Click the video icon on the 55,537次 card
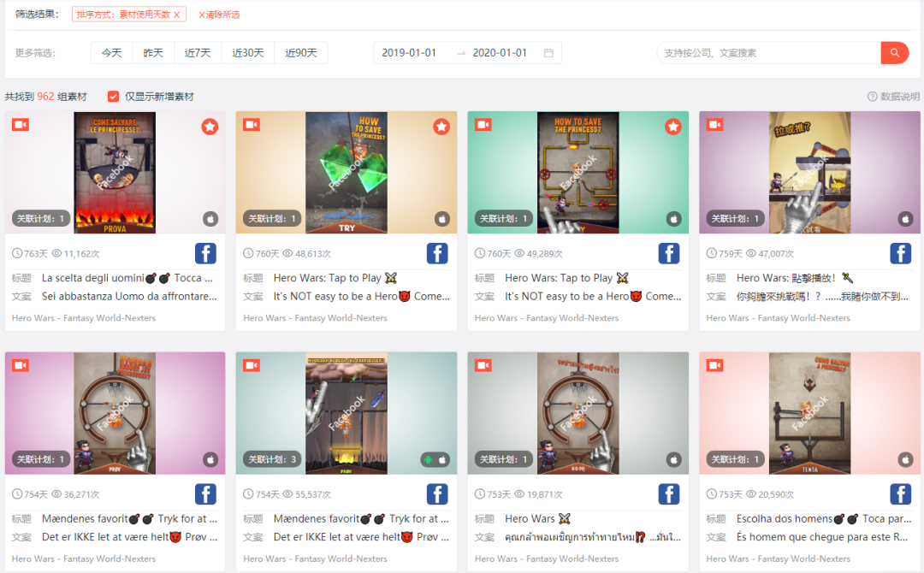 252,366
